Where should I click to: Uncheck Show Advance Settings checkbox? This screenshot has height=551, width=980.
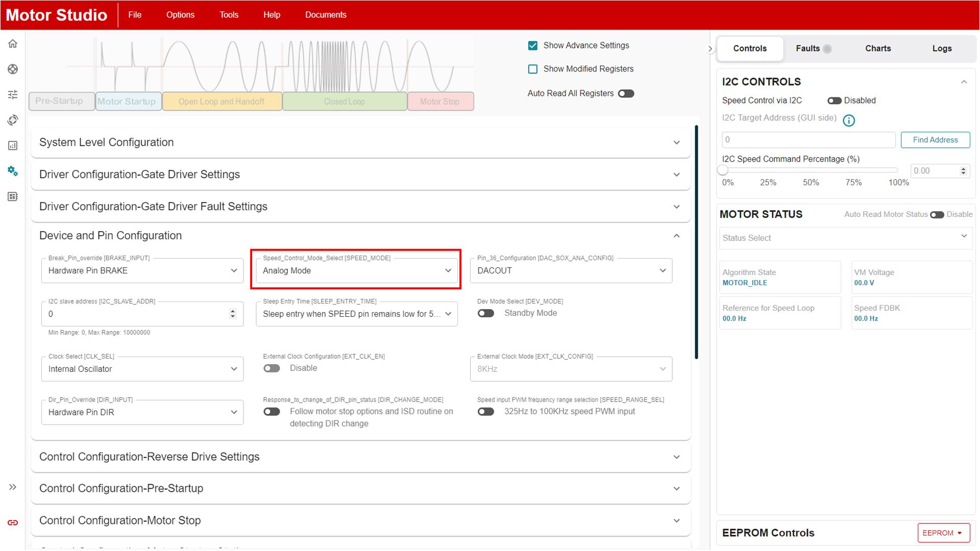click(x=533, y=45)
